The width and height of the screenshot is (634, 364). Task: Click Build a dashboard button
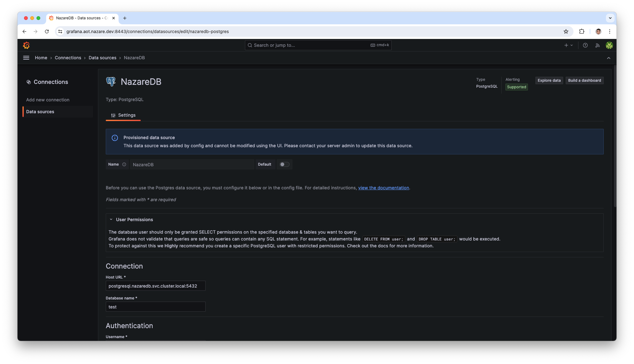coord(585,80)
